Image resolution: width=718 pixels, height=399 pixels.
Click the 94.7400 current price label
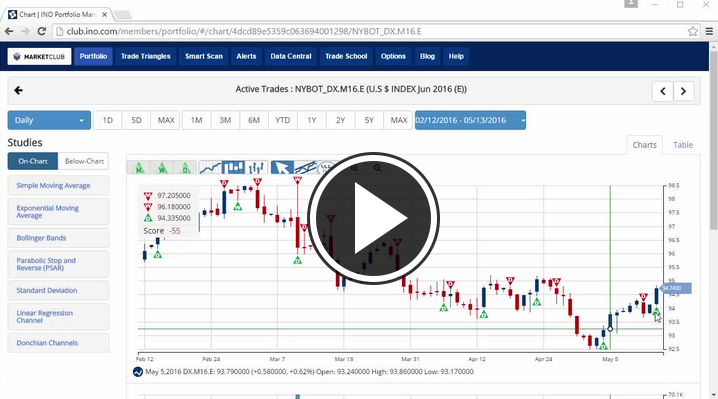tap(676, 288)
